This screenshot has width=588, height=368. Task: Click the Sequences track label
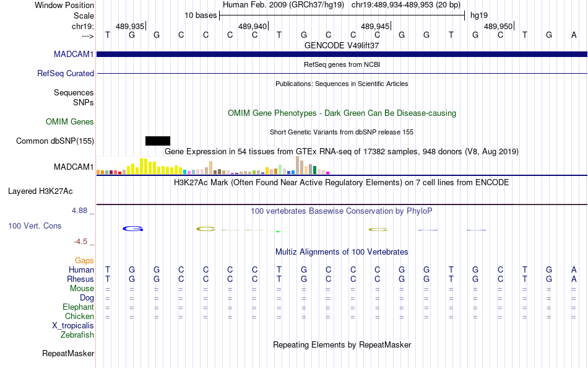pos(74,92)
